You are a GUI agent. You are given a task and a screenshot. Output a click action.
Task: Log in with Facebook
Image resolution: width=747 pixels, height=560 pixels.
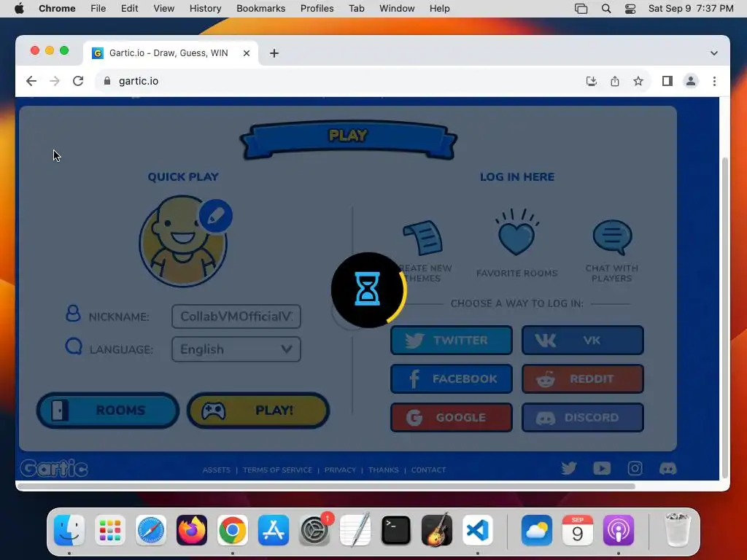click(452, 379)
